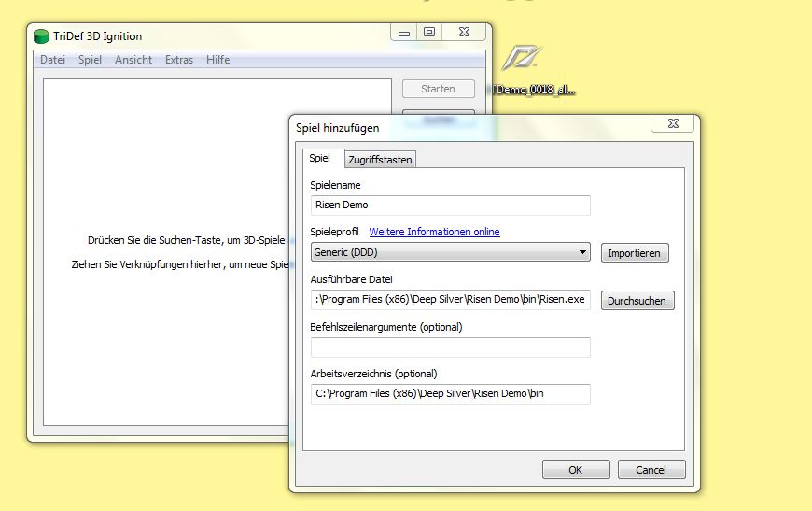Minimize the TriDef 3D Ignition window
Screen dimensions: 812x511
404,33
